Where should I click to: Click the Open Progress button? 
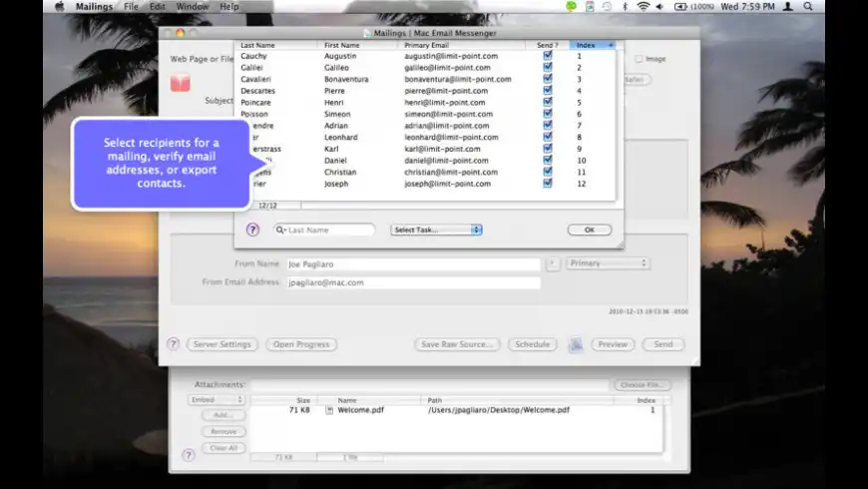tap(301, 344)
